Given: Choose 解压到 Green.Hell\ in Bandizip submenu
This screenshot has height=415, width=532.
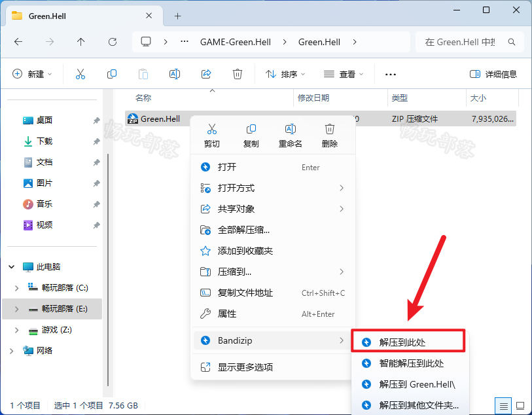Looking at the screenshot, I should point(410,384).
